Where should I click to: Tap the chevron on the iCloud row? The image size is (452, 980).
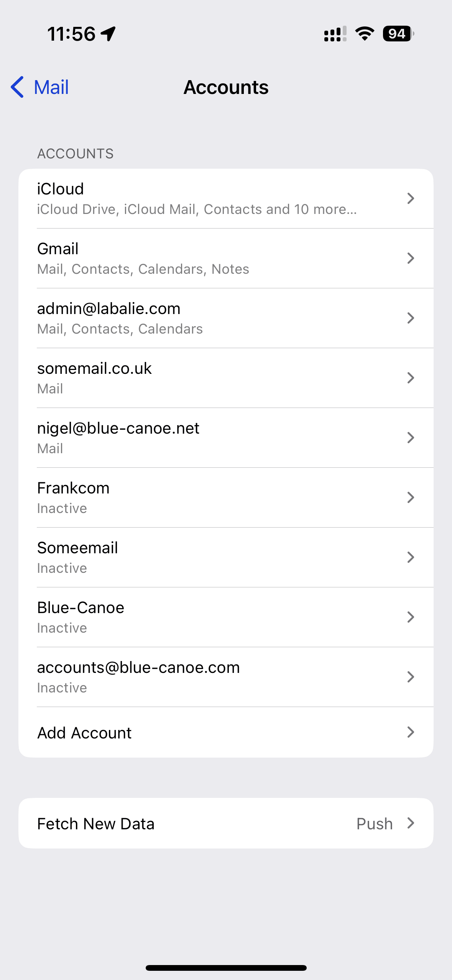click(411, 198)
